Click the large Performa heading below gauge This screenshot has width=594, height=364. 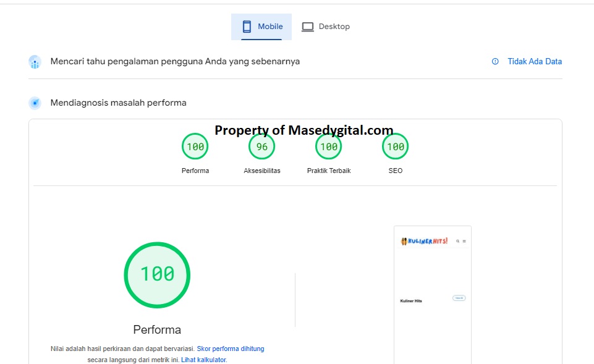point(157,329)
